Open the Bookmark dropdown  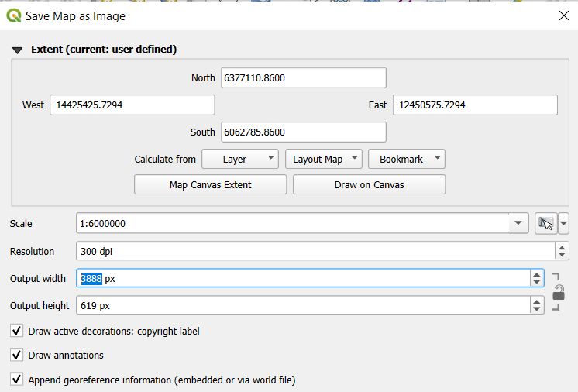pyautogui.click(x=407, y=159)
